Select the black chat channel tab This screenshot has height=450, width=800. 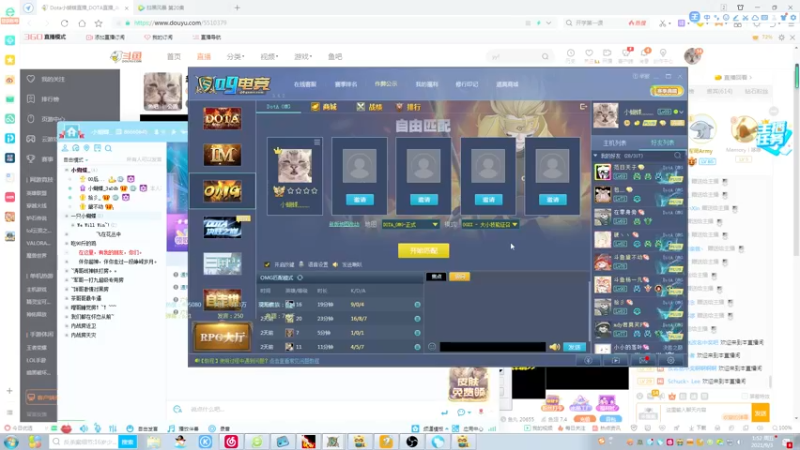(x=436, y=277)
